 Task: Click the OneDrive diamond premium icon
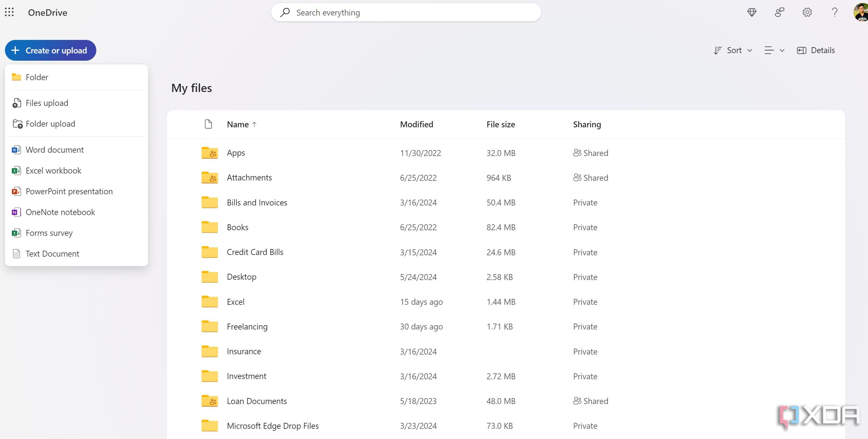pyautogui.click(x=752, y=11)
